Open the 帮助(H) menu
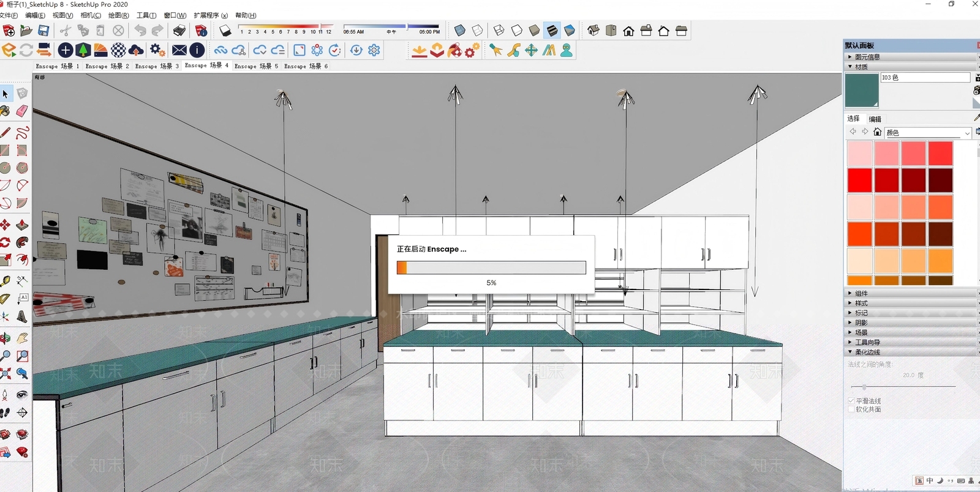Viewport: 980px width, 492px height. pyautogui.click(x=246, y=15)
